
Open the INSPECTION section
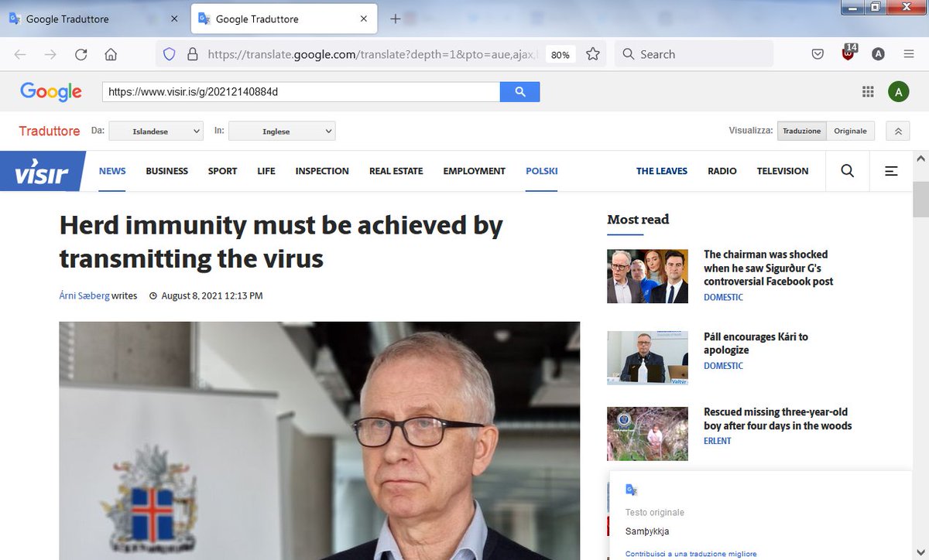pos(322,171)
